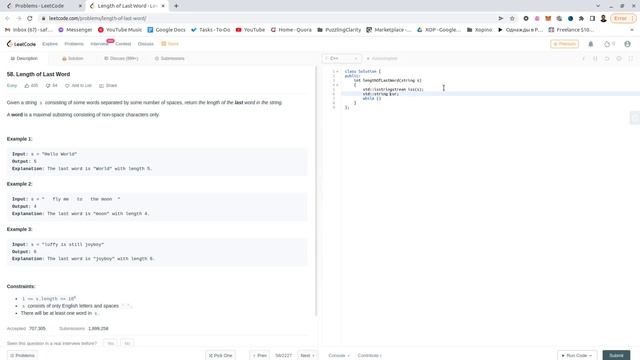Click the braces format icon in editor toolbar
Screen dimensions: 640x360
pyautogui.click(x=595, y=59)
